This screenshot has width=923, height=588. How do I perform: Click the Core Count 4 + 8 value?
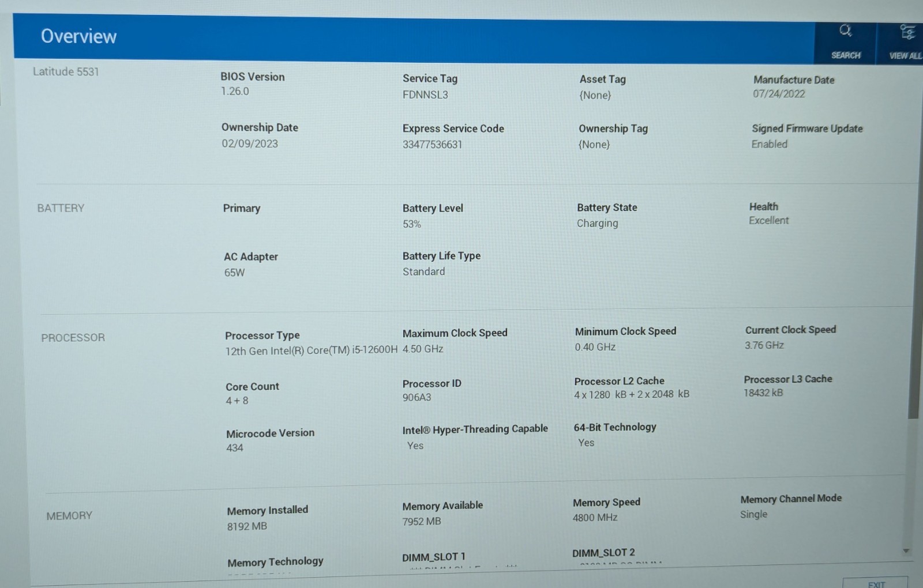(x=237, y=401)
